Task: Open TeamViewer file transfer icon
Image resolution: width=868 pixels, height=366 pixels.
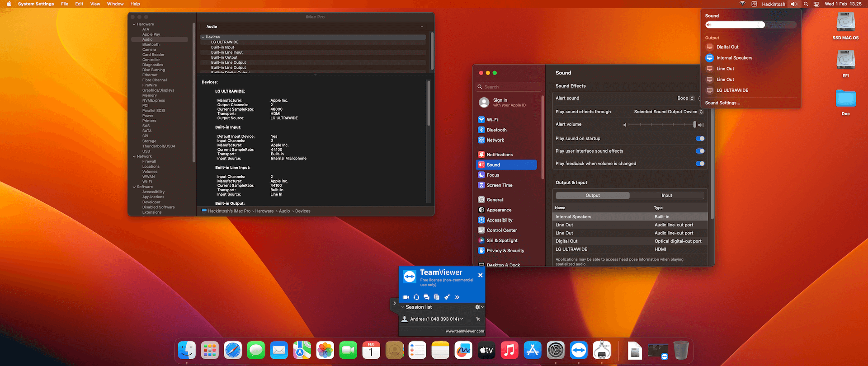Action: point(437,297)
